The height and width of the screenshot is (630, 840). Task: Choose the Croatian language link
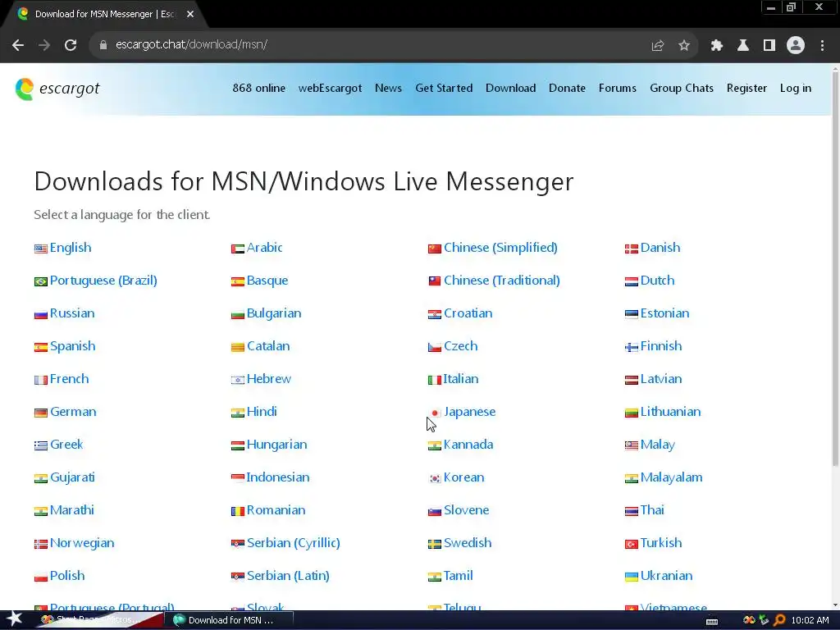pos(468,313)
